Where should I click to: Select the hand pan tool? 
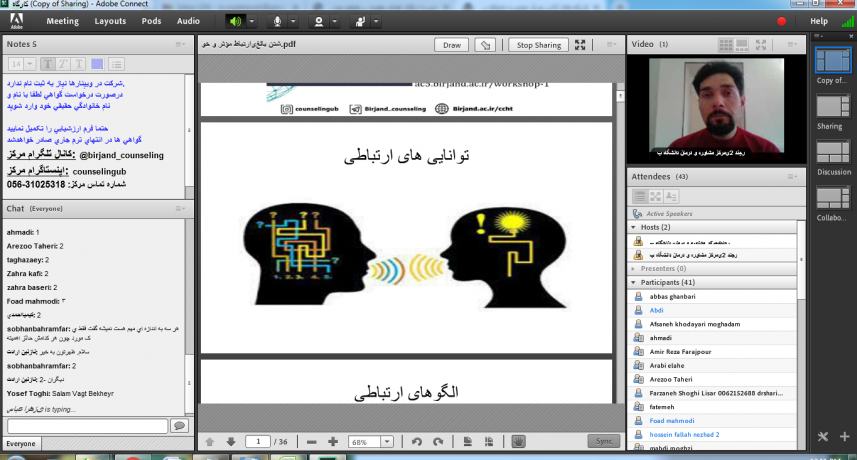518,441
